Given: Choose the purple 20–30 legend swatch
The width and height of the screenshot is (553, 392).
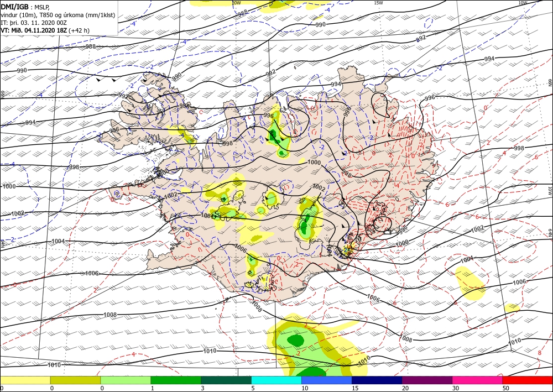Looking at the screenshot, I should (x=427, y=380).
